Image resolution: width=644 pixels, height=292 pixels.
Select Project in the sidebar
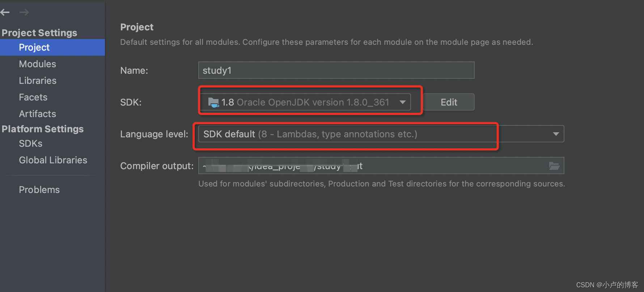point(34,47)
